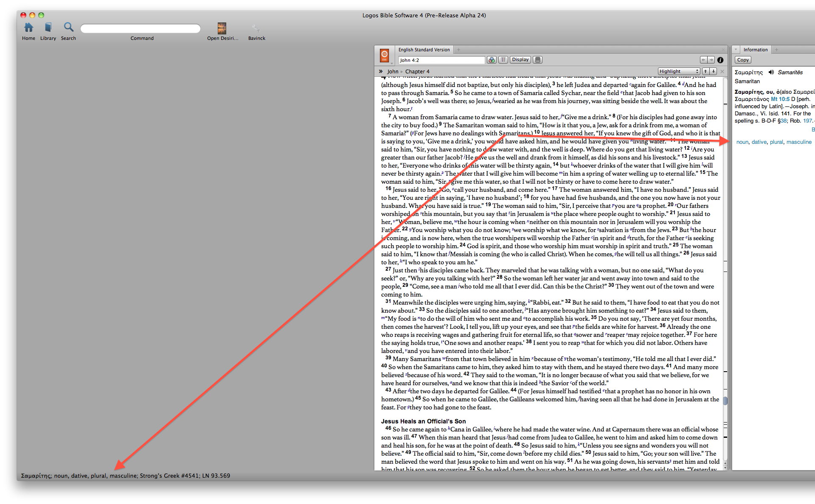Click the Display button
The width and height of the screenshot is (815, 504).
pos(520,60)
